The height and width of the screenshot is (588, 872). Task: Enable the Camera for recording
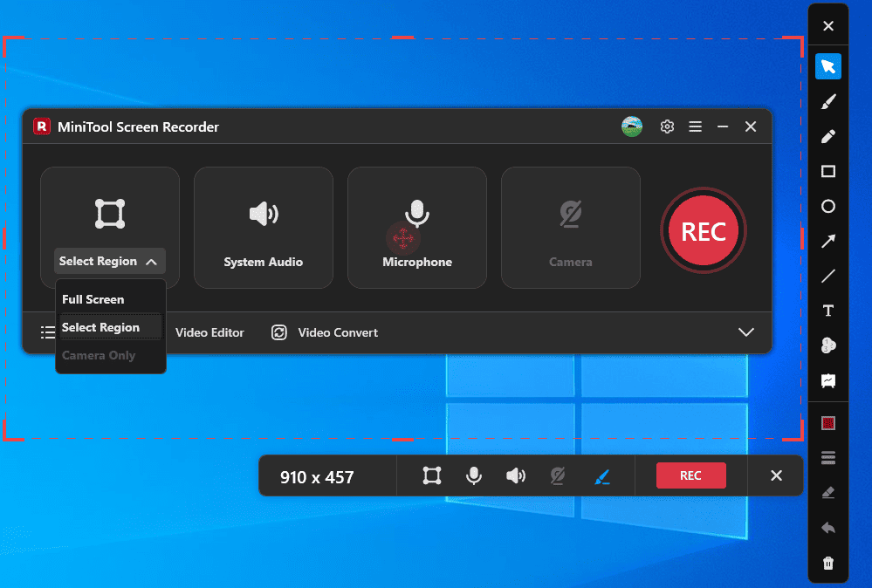point(570,227)
